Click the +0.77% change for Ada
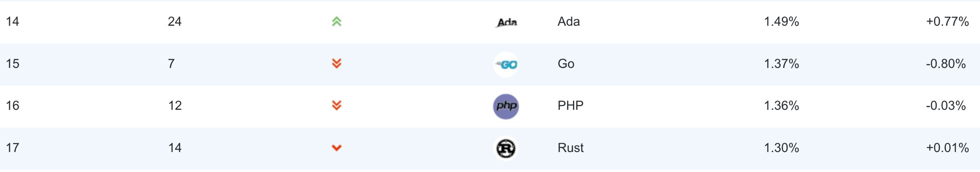980x172 pixels. (947, 21)
